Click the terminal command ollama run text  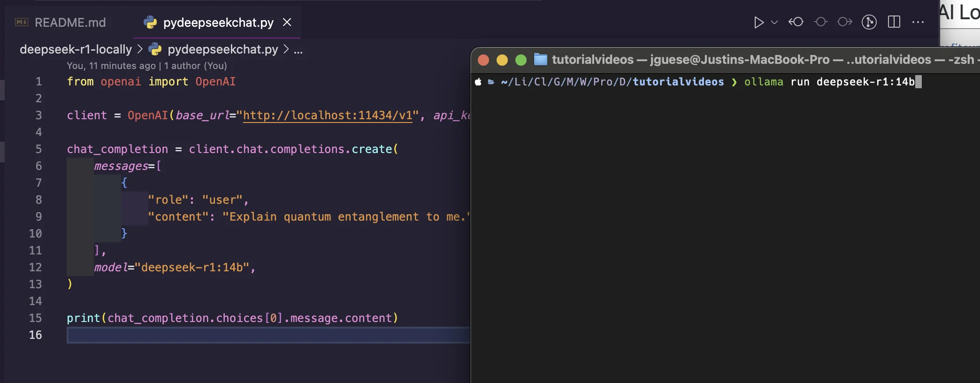point(829,82)
